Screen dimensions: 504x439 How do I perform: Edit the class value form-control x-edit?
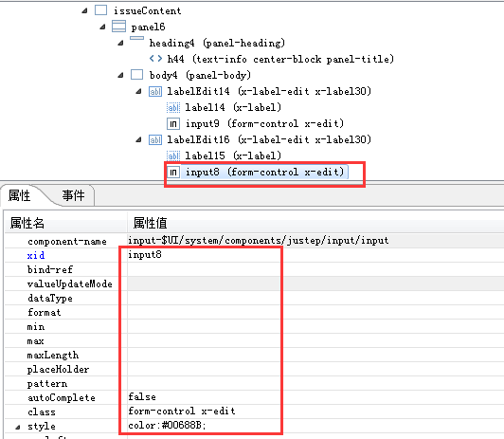click(x=315, y=412)
